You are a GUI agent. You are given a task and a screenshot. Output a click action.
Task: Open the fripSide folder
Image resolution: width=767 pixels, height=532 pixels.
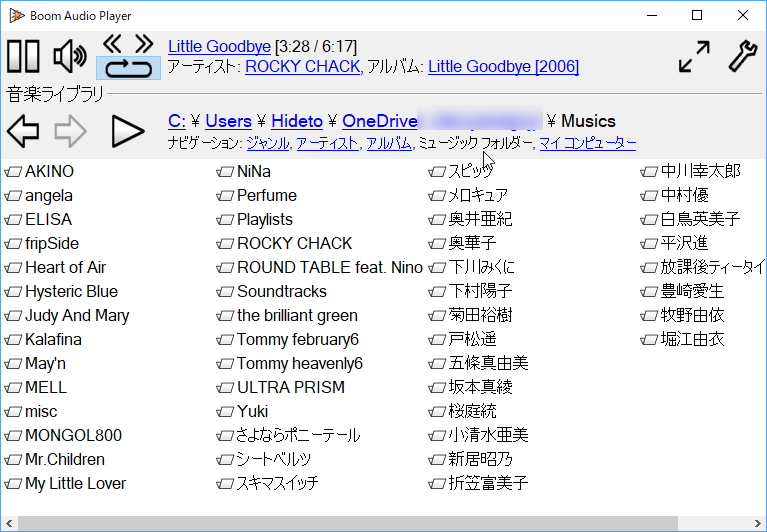tap(42, 244)
